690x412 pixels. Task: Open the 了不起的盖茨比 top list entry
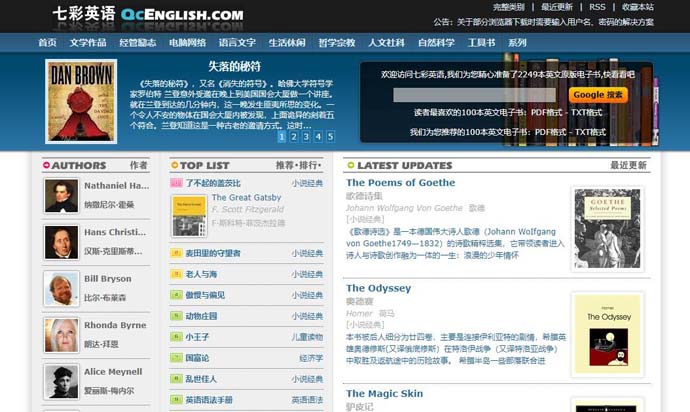(x=213, y=183)
